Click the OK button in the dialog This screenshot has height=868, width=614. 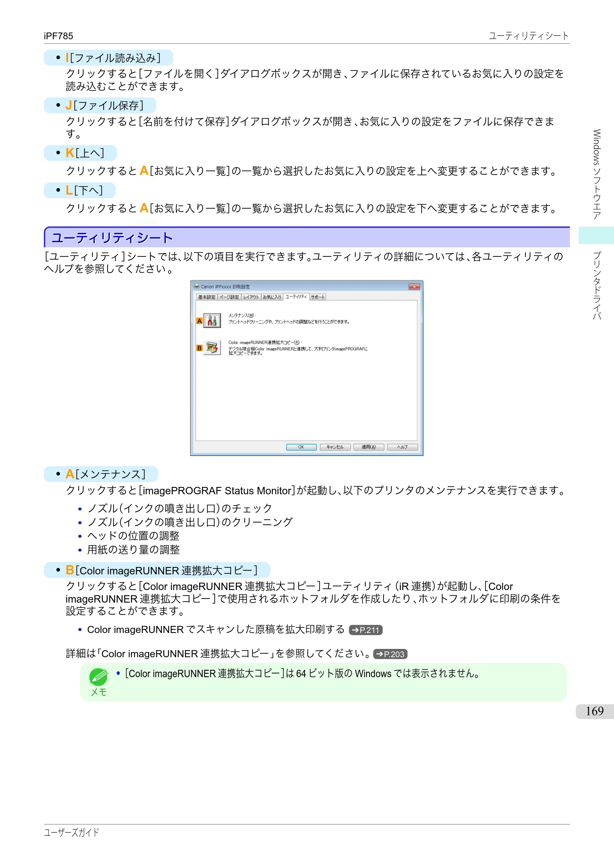(301, 447)
